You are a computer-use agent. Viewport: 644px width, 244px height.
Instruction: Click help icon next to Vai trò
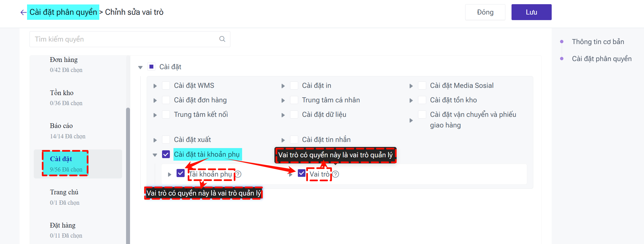click(x=336, y=174)
